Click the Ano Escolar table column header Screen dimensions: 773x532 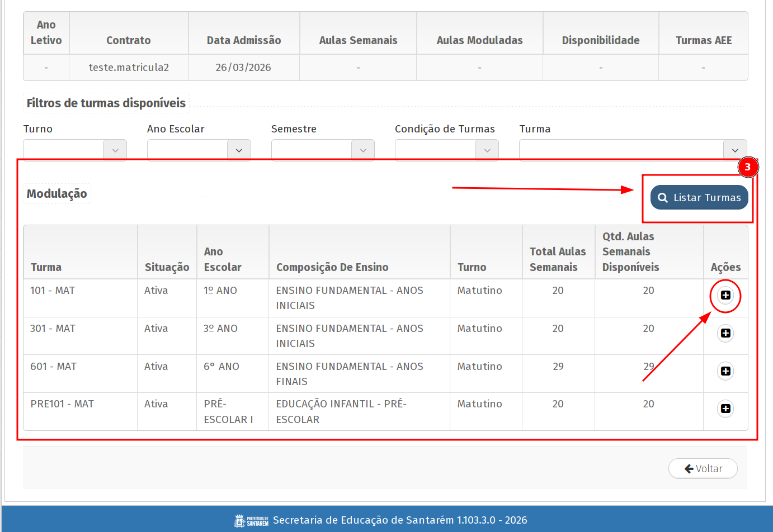(223, 259)
